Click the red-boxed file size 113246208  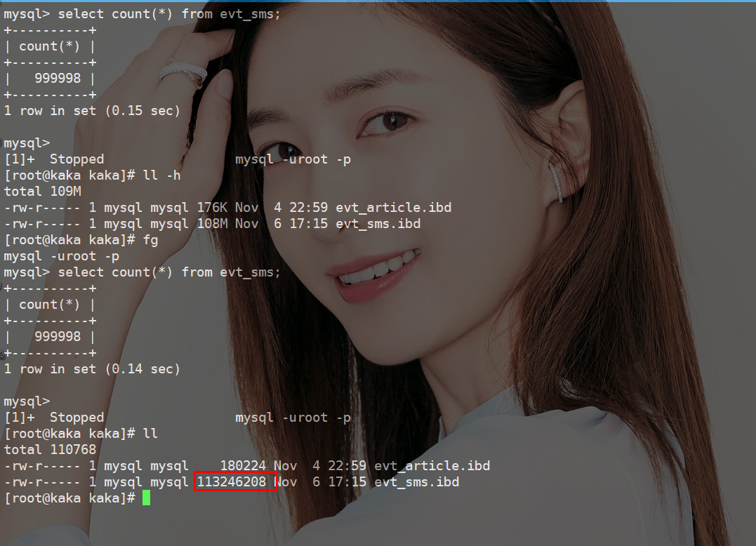(x=232, y=481)
